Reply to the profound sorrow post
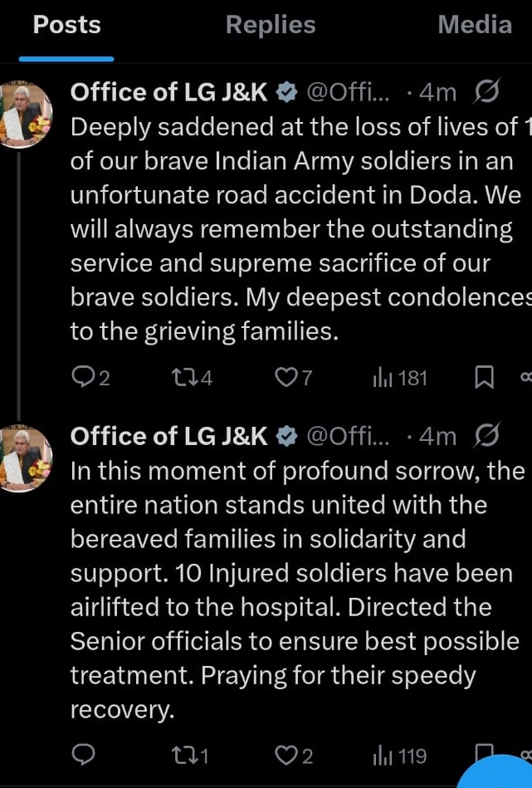 point(84,756)
